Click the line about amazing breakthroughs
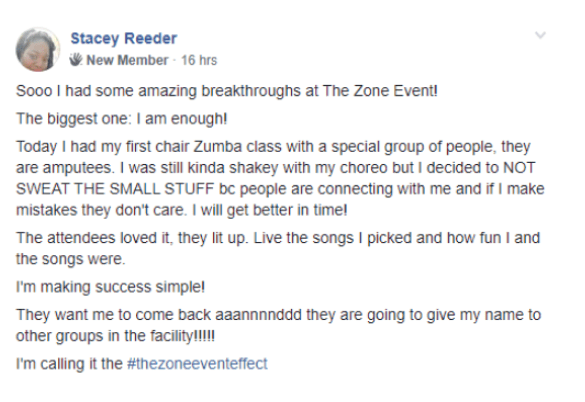Viewport: 585px width, 402px height. tap(227, 91)
